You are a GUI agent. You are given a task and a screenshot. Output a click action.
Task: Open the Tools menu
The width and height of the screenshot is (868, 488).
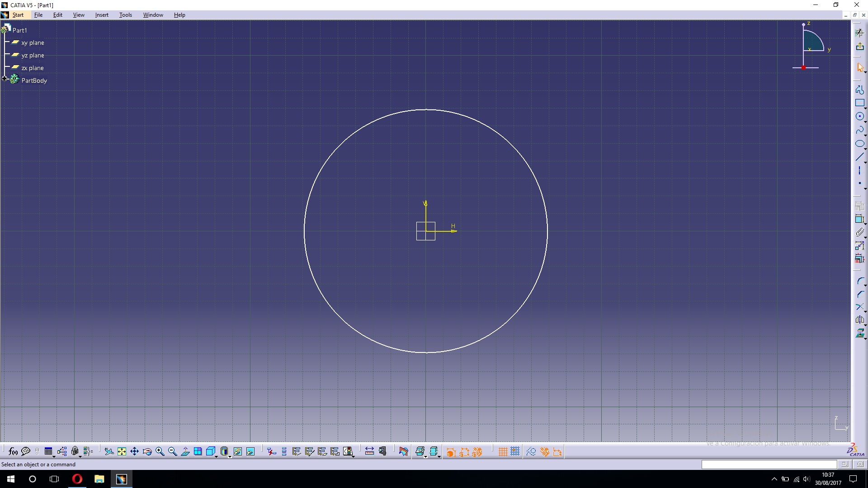pos(125,14)
